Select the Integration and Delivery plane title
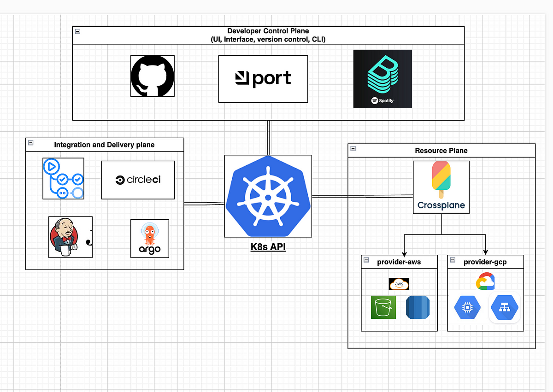The height and width of the screenshot is (392, 553). click(x=104, y=145)
